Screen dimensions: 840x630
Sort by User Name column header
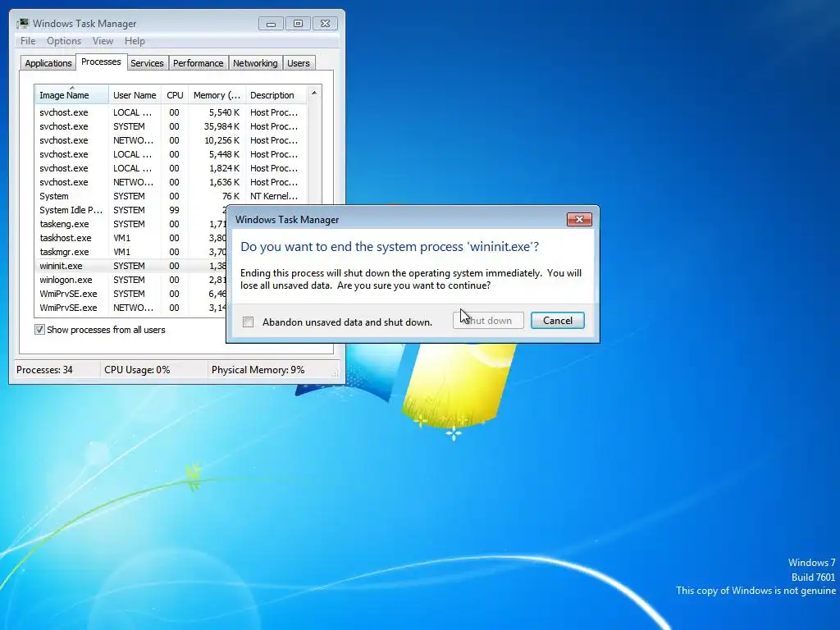coord(135,95)
